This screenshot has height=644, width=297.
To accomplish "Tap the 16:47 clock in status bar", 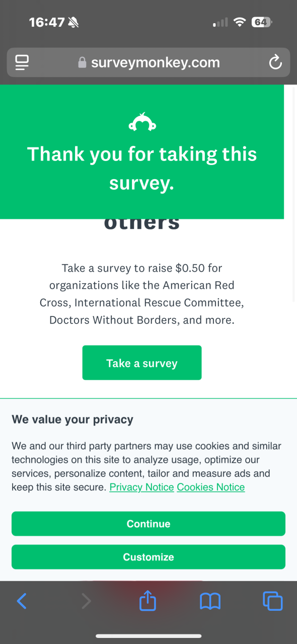I will (47, 22).
